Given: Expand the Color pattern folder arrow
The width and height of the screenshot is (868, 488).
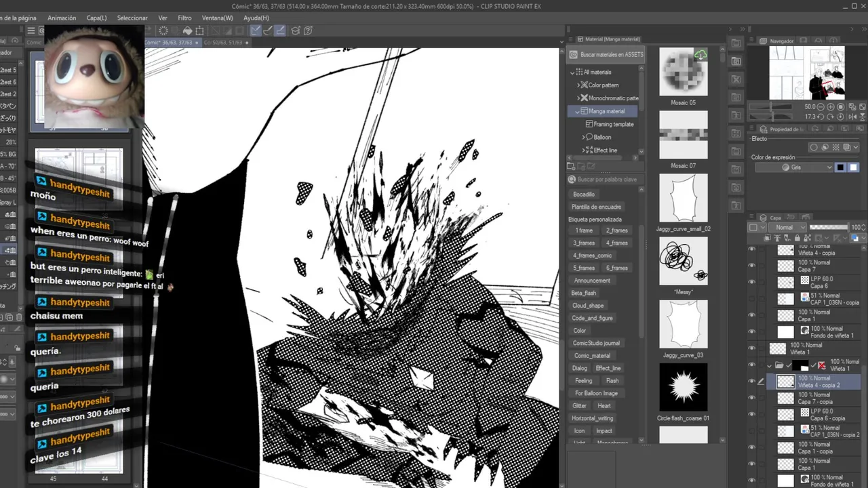Looking at the screenshot, I should point(578,85).
